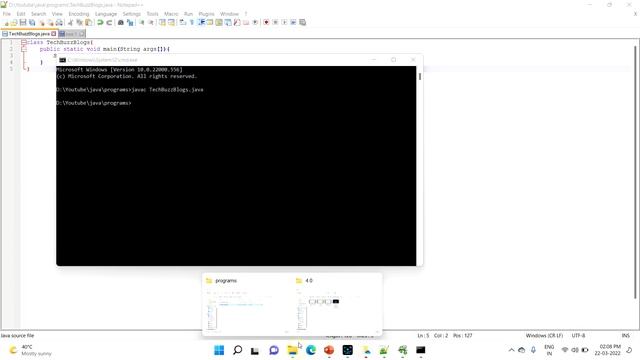Collapse fold marker on main method line
The height and width of the screenshot is (360, 640).
coord(24,49)
